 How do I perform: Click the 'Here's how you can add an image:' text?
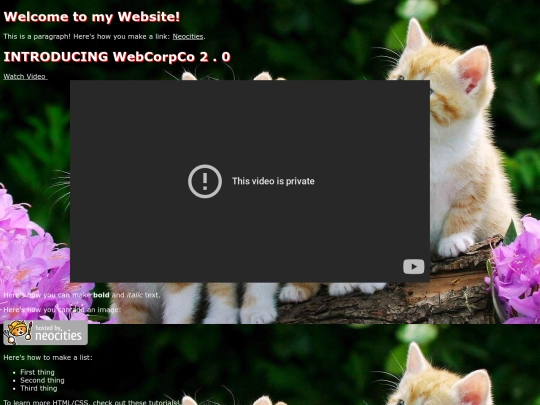click(62, 310)
